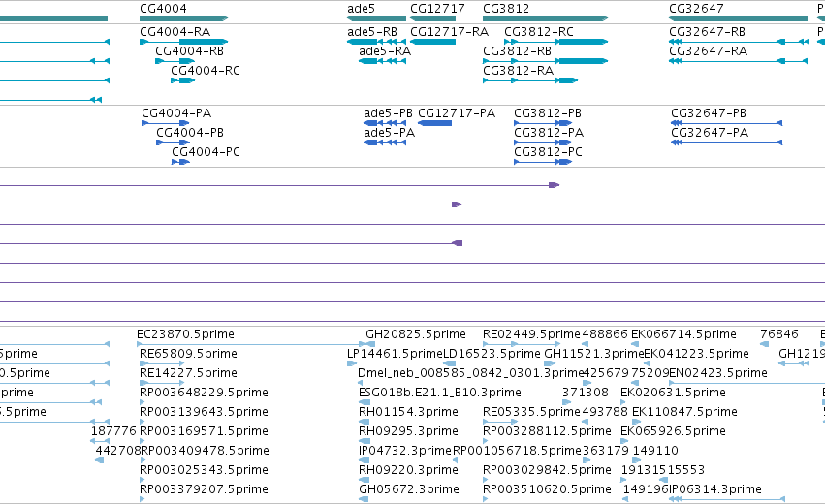Screen dimensions: 825x504
Task: Click EST GH05672.3prime
Action: coord(409,489)
